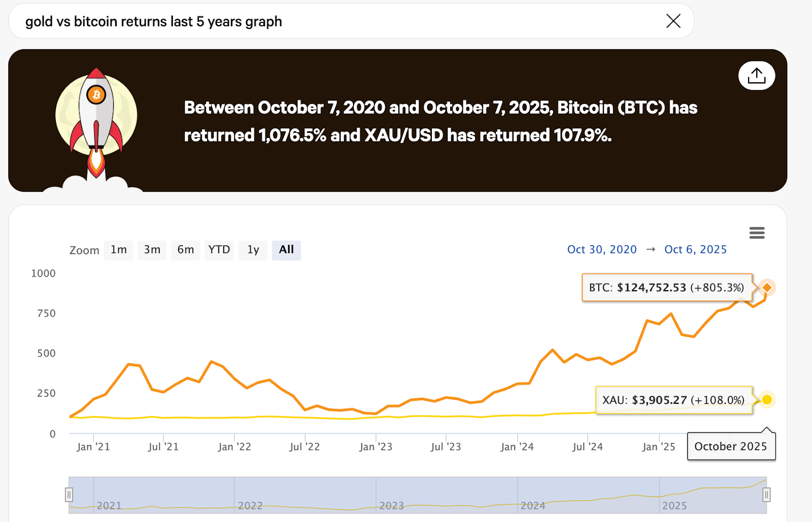Screen dimensions: 812x522
Task: Click the share/upload icon in banner
Action: click(x=756, y=76)
